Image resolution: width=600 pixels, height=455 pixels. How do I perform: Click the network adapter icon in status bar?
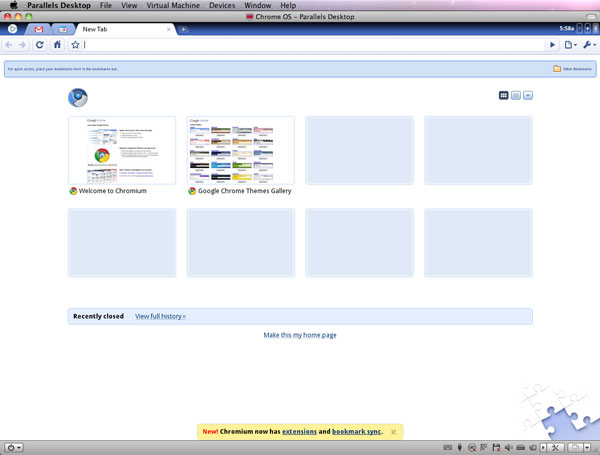point(484,447)
